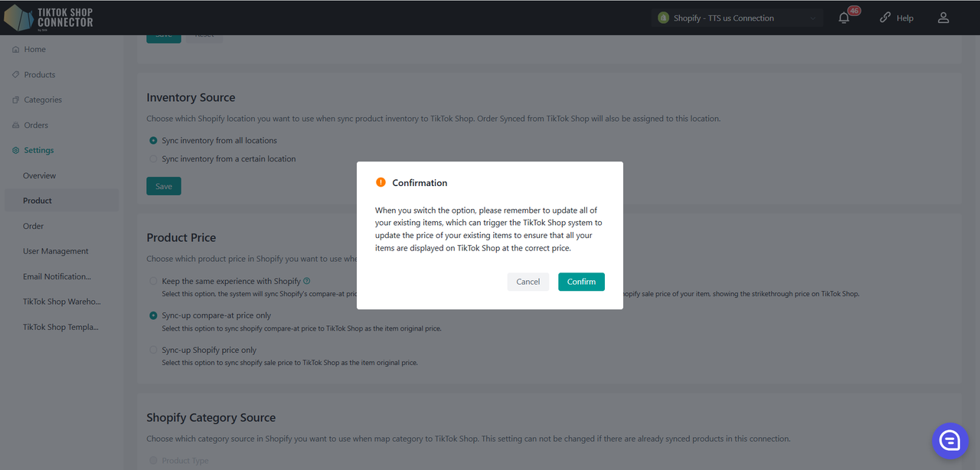Collapse the Settings menu section
The height and width of the screenshot is (470, 980).
(x=38, y=151)
